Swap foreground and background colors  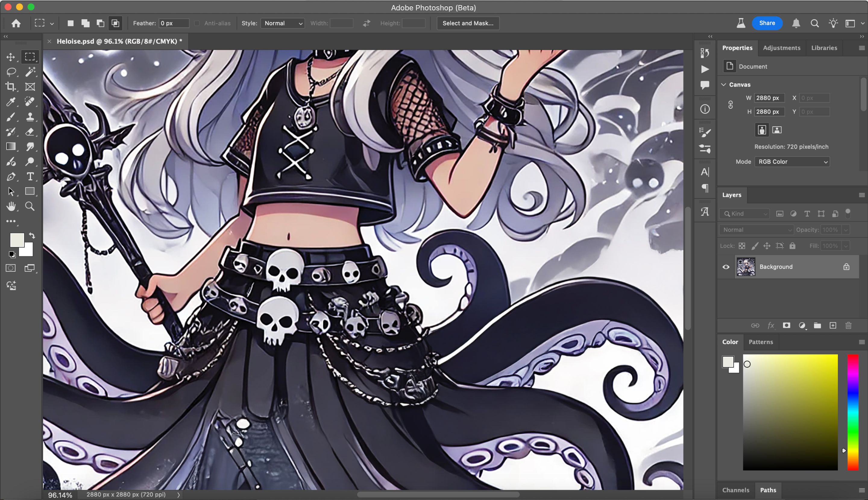pyautogui.click(x=32, y=236)
